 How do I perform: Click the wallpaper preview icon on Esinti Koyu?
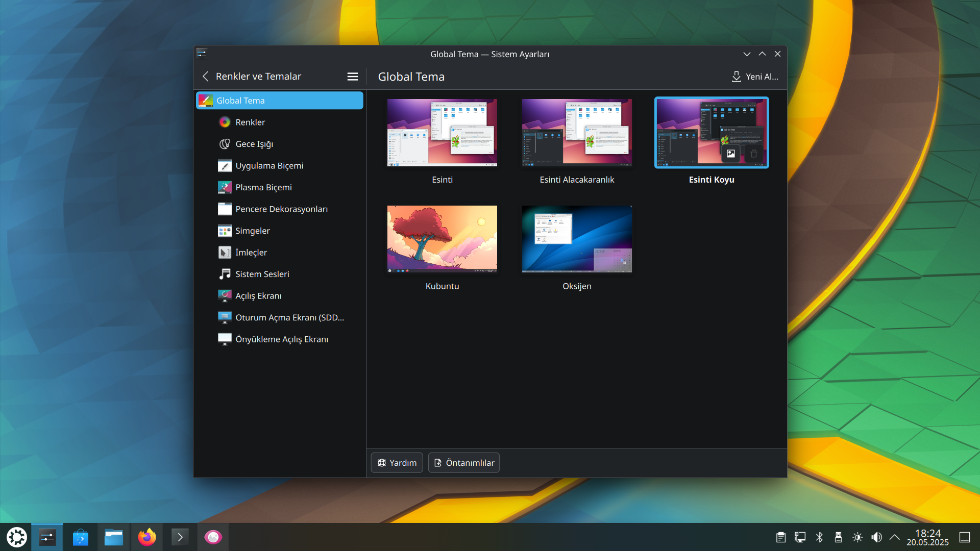[731, 154]
